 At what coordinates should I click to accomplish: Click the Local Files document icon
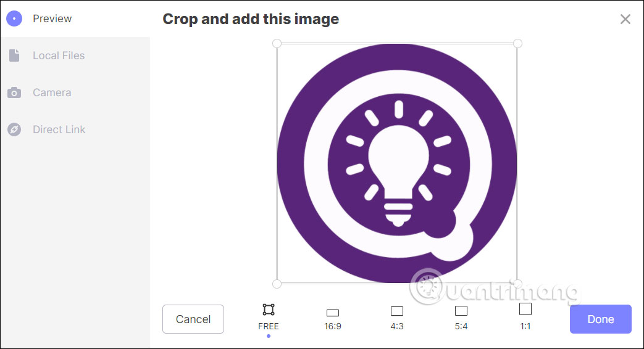pyautogui.click(x=14, y=55)
